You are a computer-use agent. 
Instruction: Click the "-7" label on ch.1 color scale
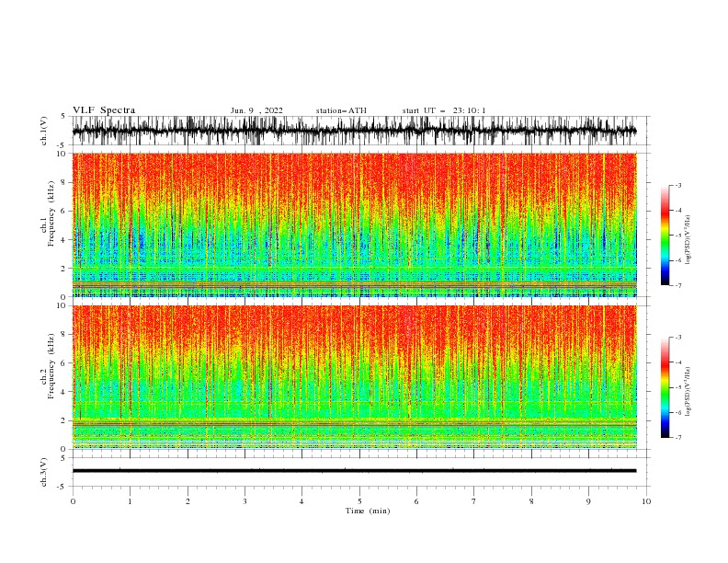(678, 285)
